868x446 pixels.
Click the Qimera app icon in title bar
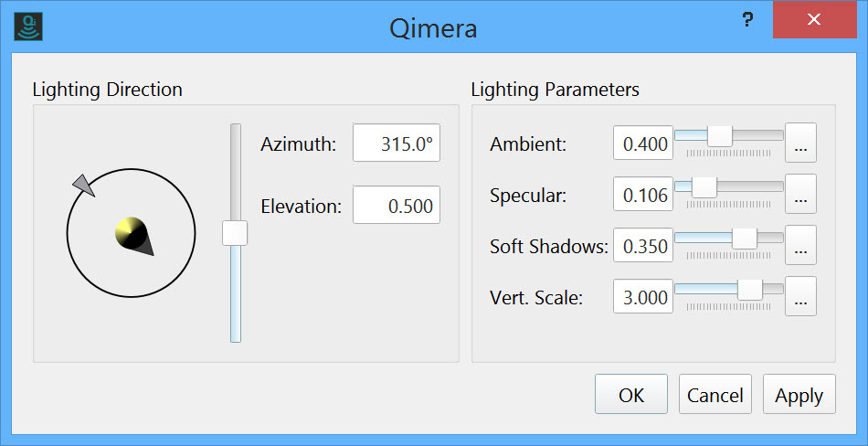[x=30, y=25]
